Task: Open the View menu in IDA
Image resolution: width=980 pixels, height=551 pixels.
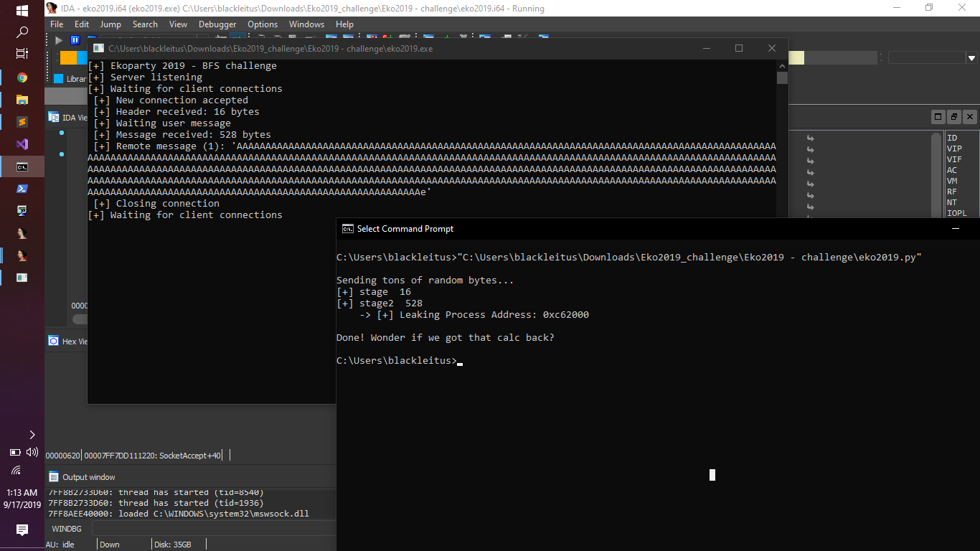Action: [x=178, y=24]
